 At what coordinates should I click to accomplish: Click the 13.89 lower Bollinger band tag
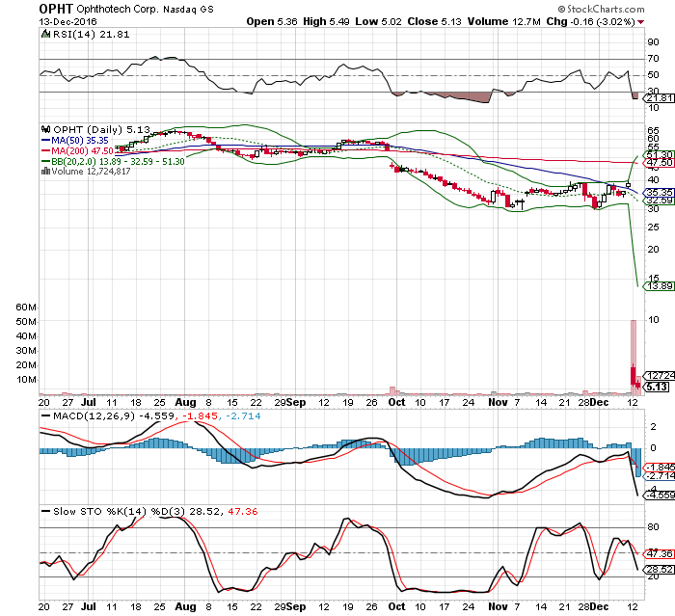(x=658, y=286)
